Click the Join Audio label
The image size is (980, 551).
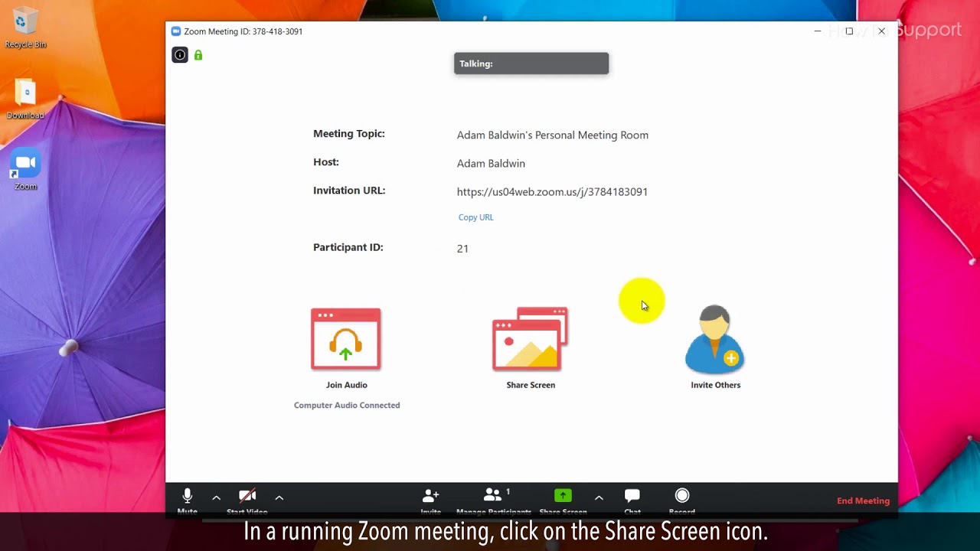point(347,385)
